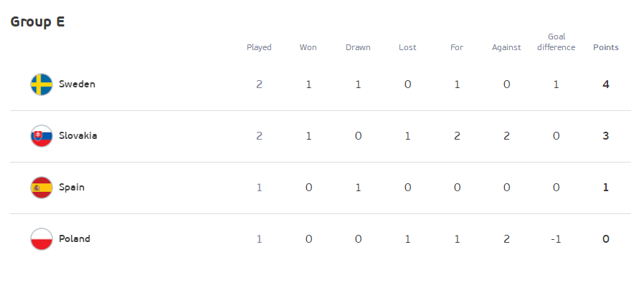Click the Slovakia flag icon
This screenshot has height=295, width=644.
pos(42,136)
